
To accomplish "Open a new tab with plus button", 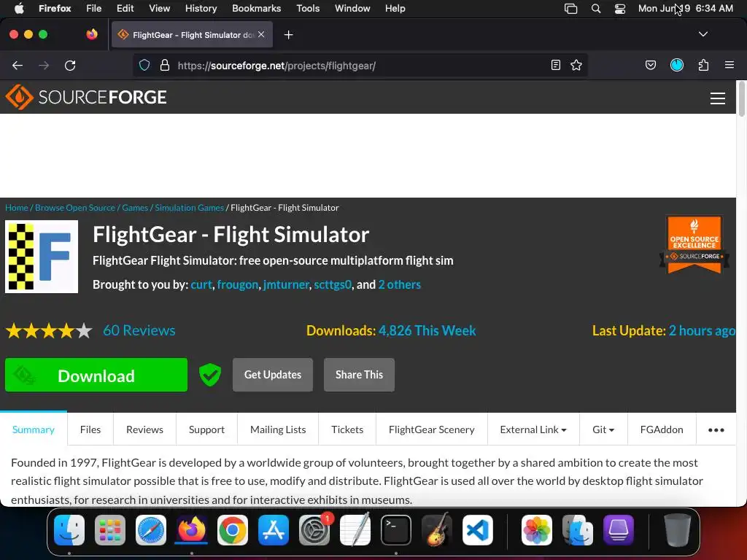I will (288, 35).
